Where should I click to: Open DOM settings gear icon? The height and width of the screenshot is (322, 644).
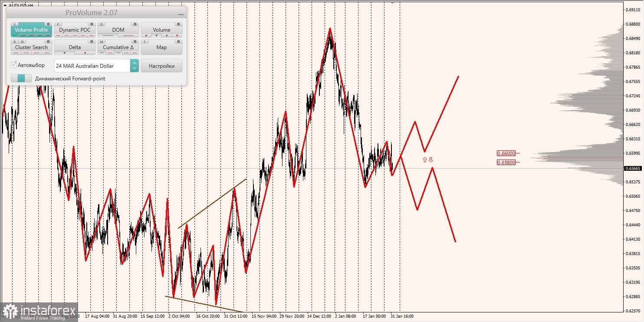point(135,24)
